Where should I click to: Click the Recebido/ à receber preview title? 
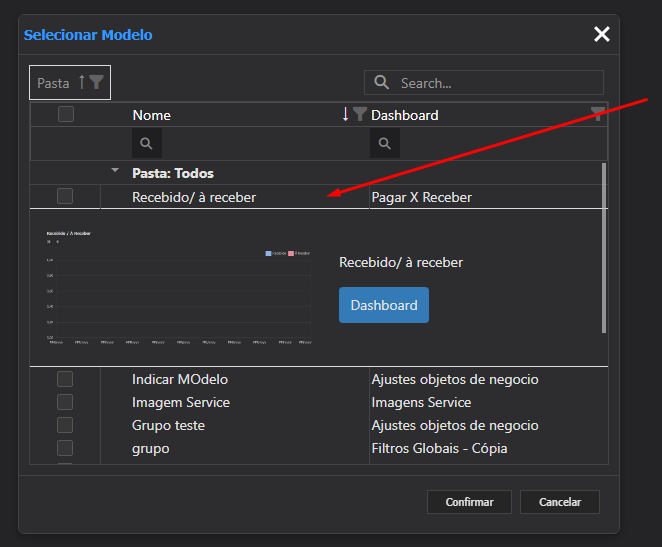click(x=401, y=262)
